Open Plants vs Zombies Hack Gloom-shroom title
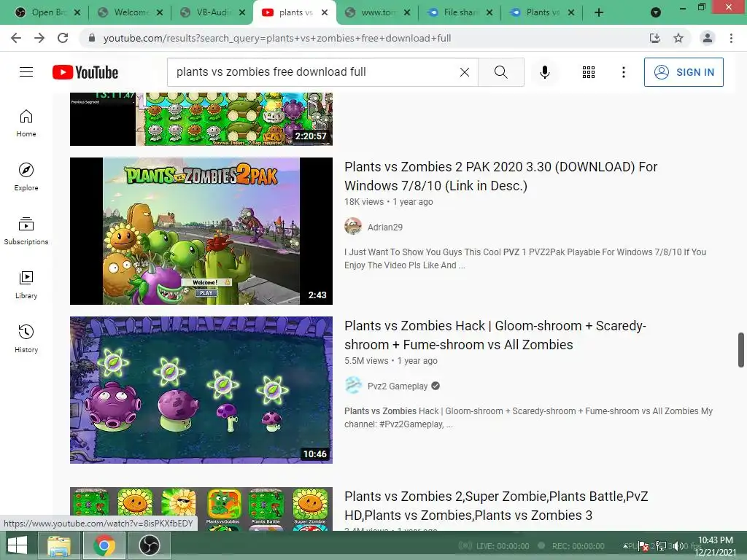Screen dimensions: 747x560 (x=495, y=335)
